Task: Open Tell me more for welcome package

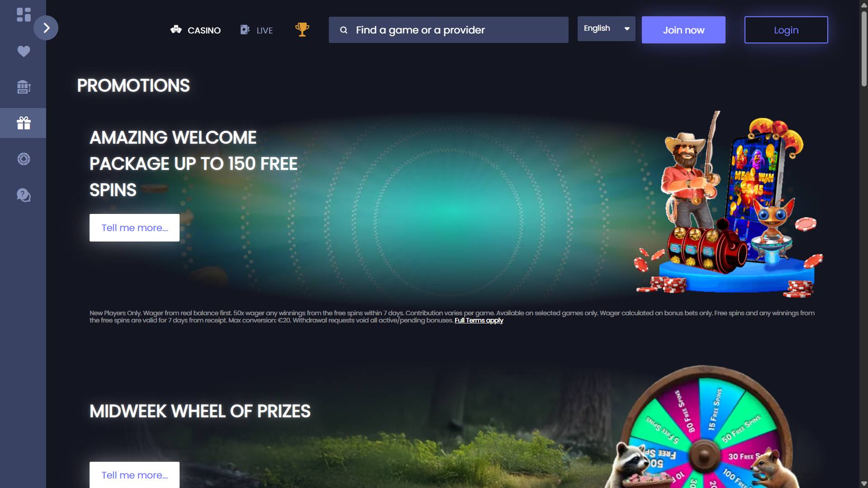Action: pos(134,227)
